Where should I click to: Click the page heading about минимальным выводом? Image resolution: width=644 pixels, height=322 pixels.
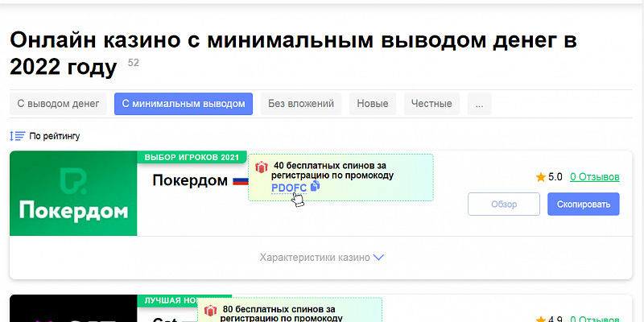[293, 53]
